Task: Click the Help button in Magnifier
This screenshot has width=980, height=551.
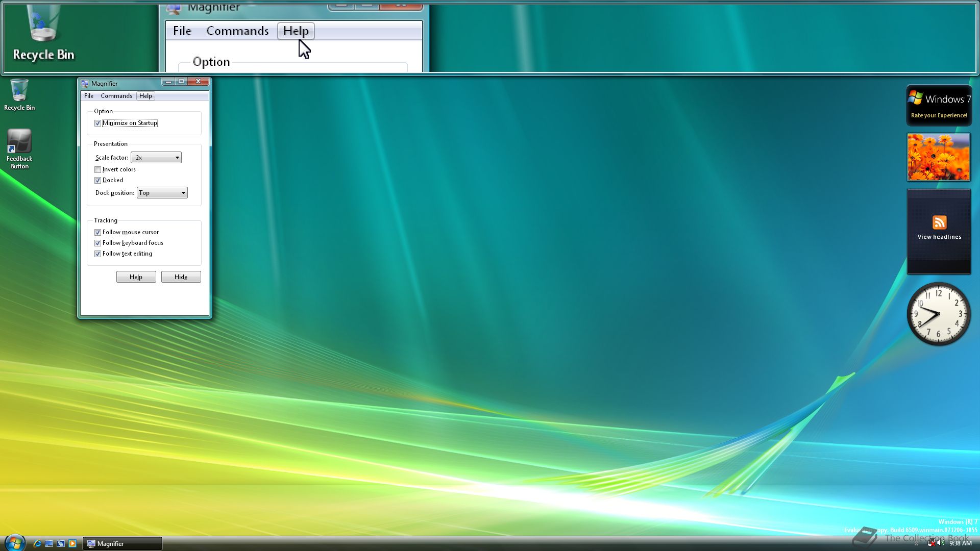Action: pyautogui.click(x=136, y=277)
